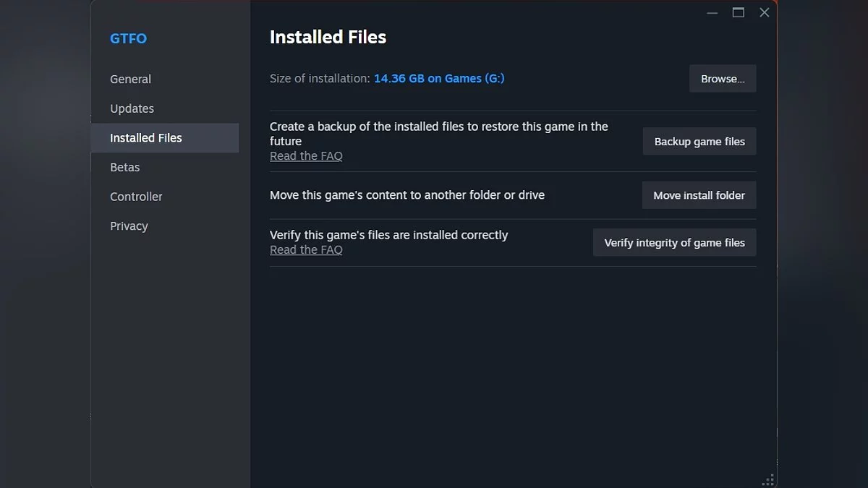Click Move install folder button

click(699, 195)
